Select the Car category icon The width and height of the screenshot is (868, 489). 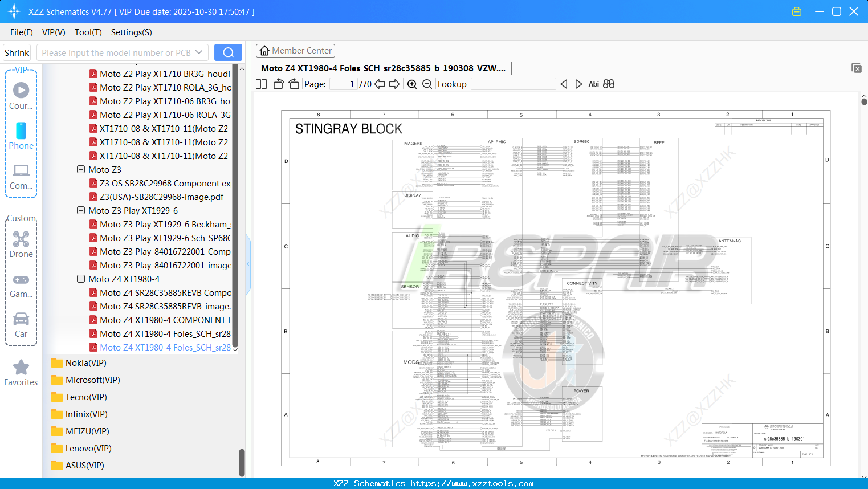click(21, 325)
